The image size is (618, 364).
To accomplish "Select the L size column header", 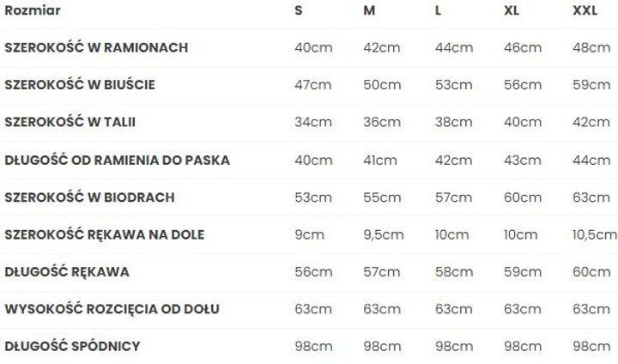I will [x=438, y=10].
